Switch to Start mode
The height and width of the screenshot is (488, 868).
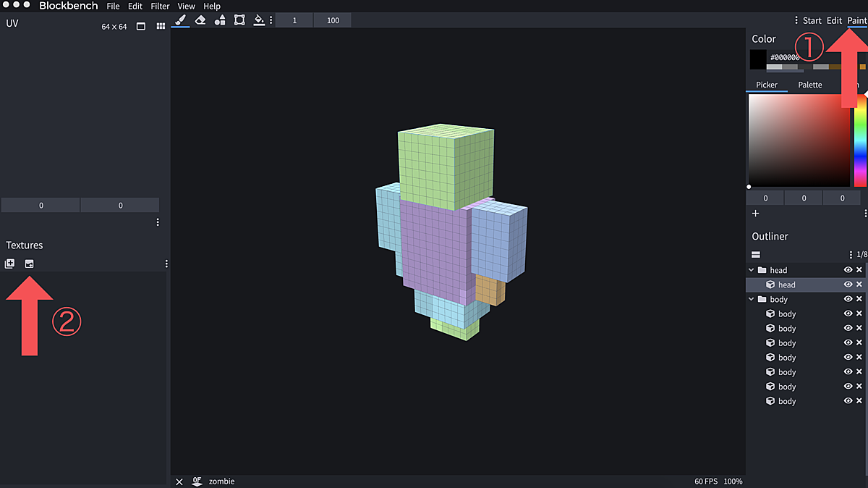pyautogui.click(x=812, y=20)
